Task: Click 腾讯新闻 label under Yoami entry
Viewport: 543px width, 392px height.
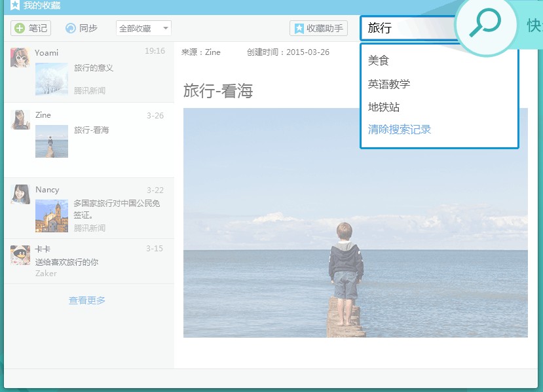Action: click(x=89, y=91)
